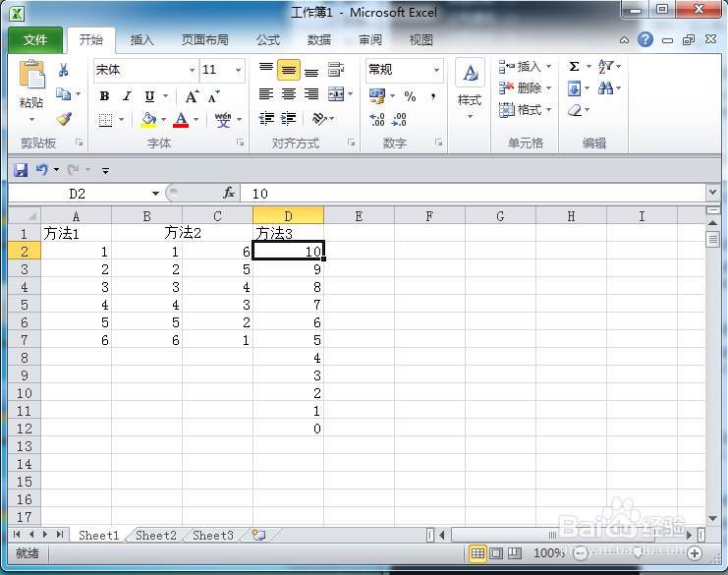Switch to 页面布局 ribbon tab
This screenshot has width=728, height=575.
[205, 40]
